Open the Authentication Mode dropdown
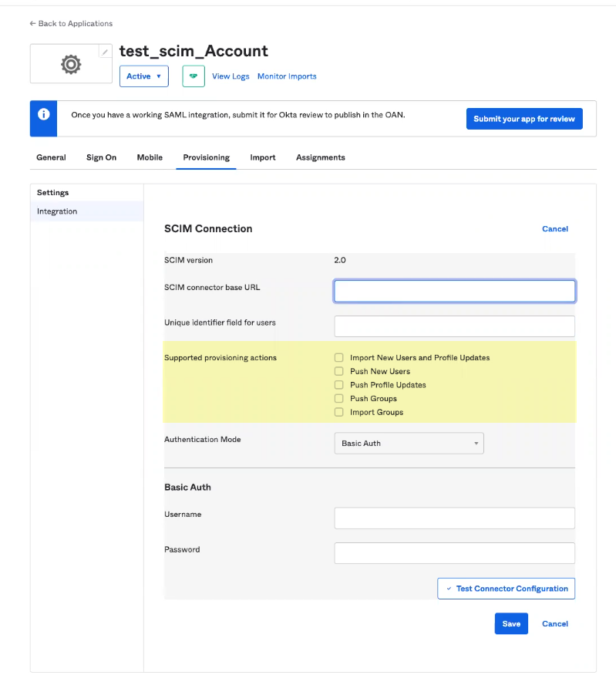Screen dimensions: 616x682 pos(409,444)
